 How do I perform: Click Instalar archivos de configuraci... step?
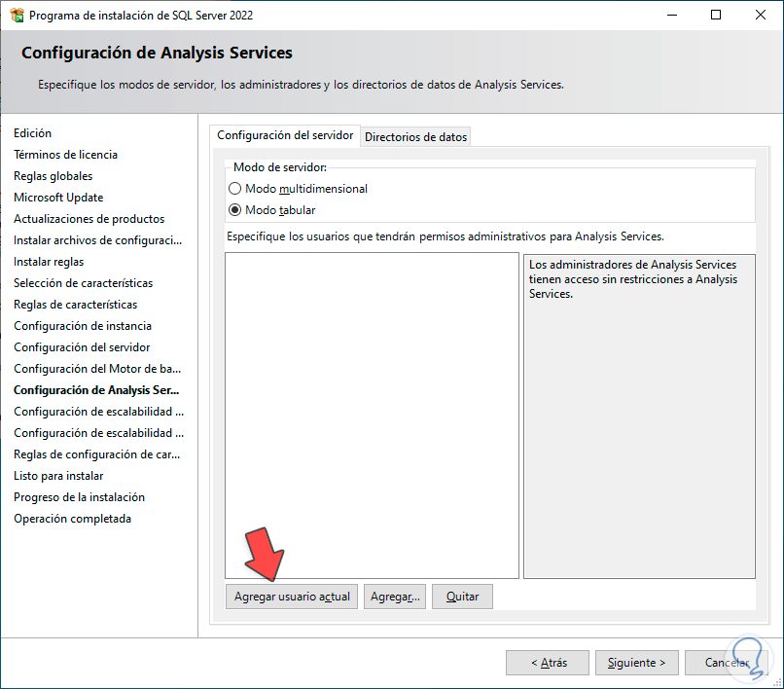(97, 240)
